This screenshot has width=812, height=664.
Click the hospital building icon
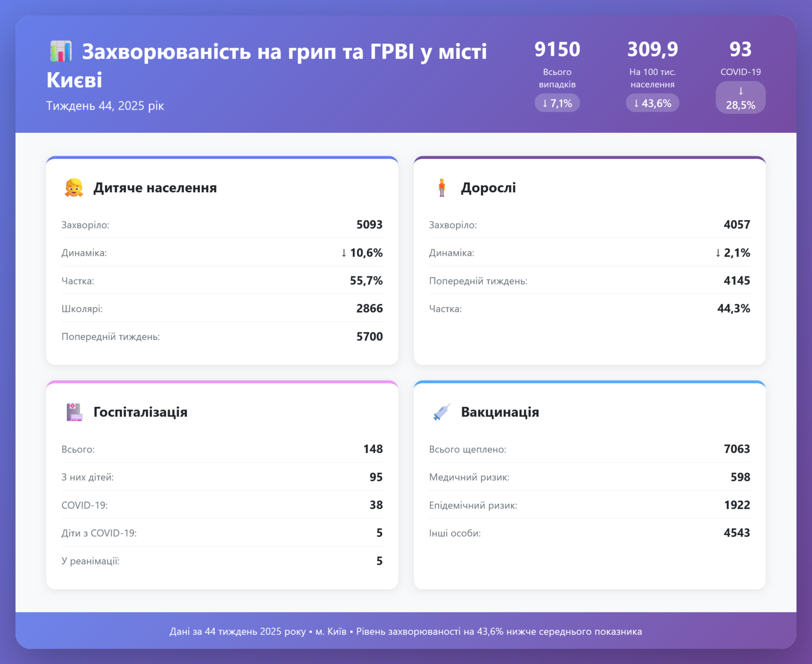pyautogui.click(x=74, y=412)
